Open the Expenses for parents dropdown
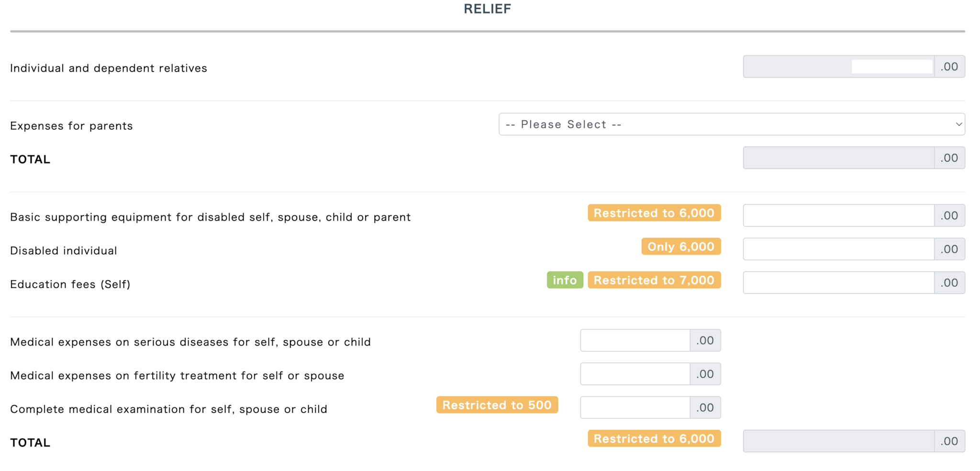 [x=732, y=124]
